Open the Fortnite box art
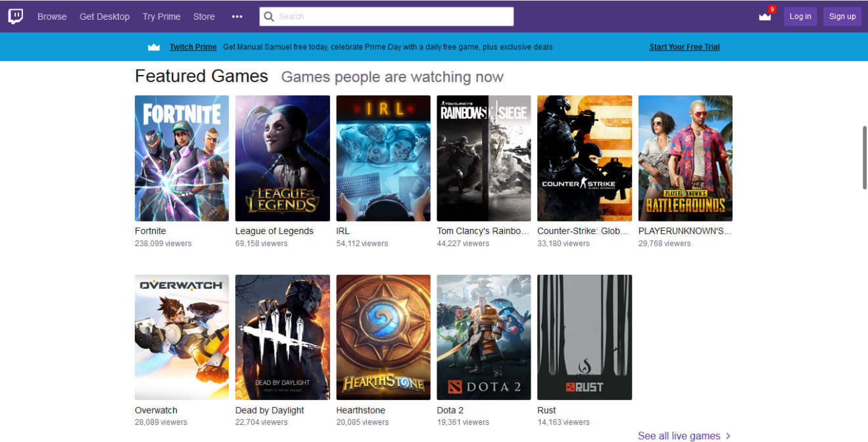This screenshot has height=442, width=868. pos(182,158)
